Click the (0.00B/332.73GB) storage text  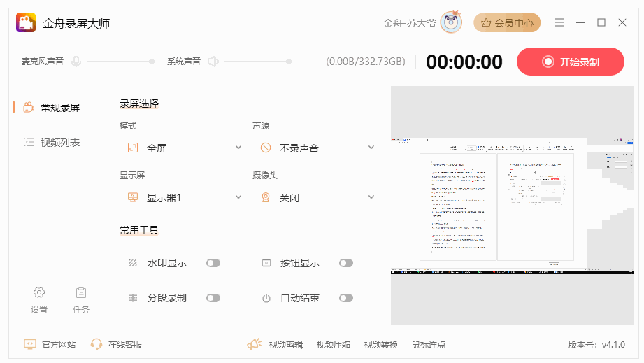point(366,62)
